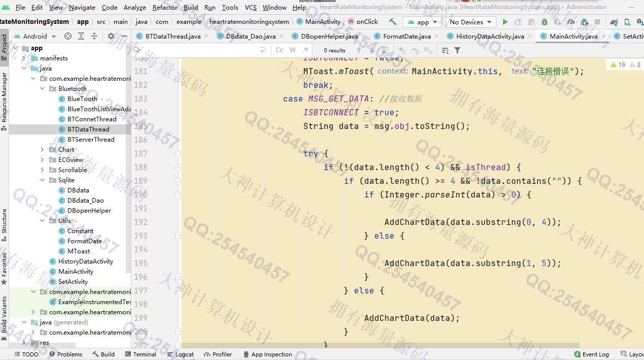
Task: Click Add Selection for Next Occurrence icon
Action: point(402,50)
